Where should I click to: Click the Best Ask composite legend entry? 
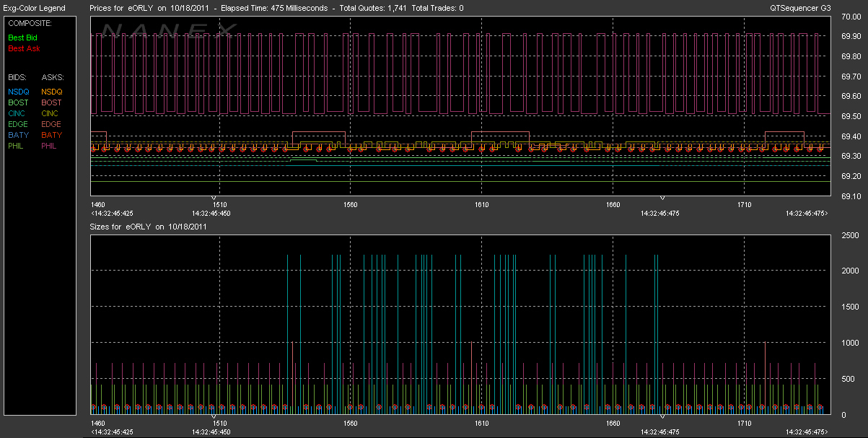(24, 48)
